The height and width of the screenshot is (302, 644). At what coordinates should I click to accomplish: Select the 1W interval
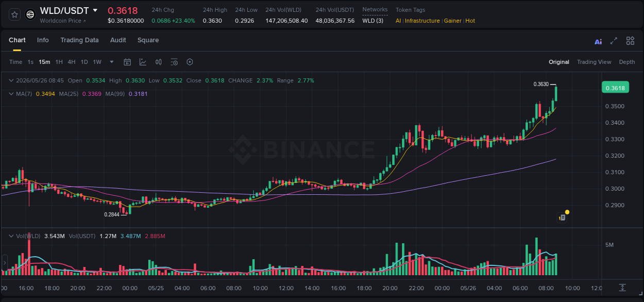(97, 62)
